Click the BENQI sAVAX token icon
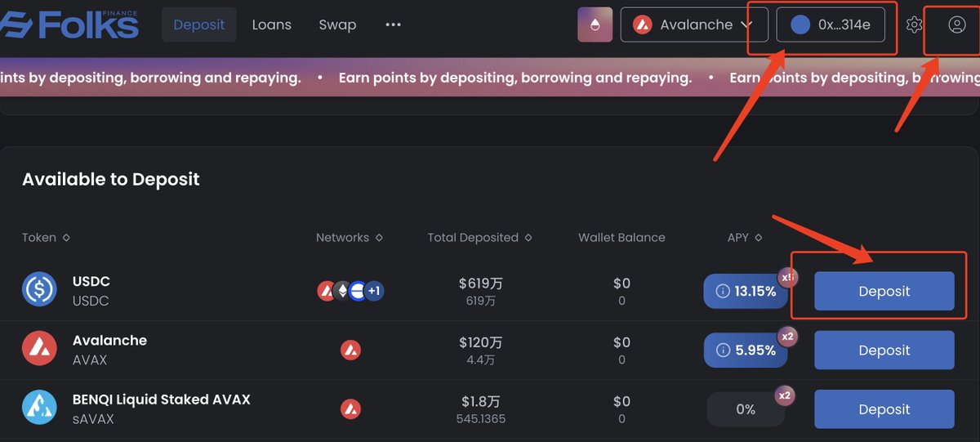Image resolution: width=980 pixels, height=442 pixels. pos(39,408)
